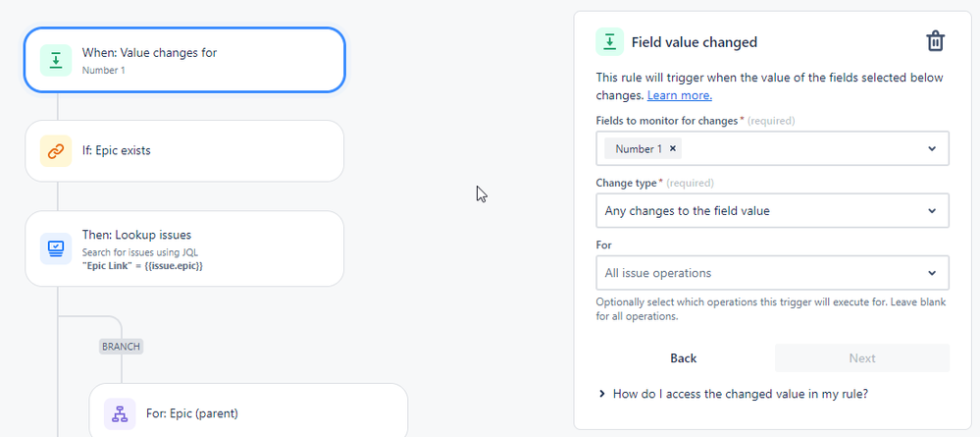
Task: Expand How do I access the changed value
Action: point(734,394)
